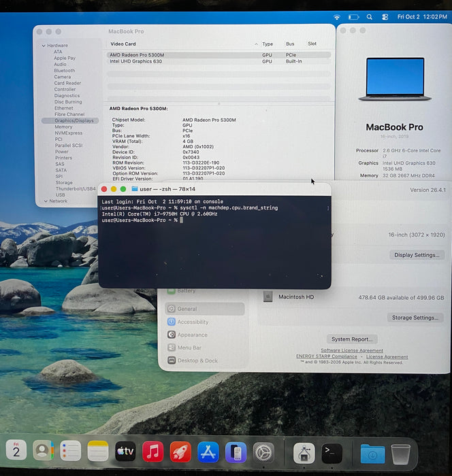Sort by the Type column header
Viewport: 452px width, 476px height.
[x=268, y=44]
